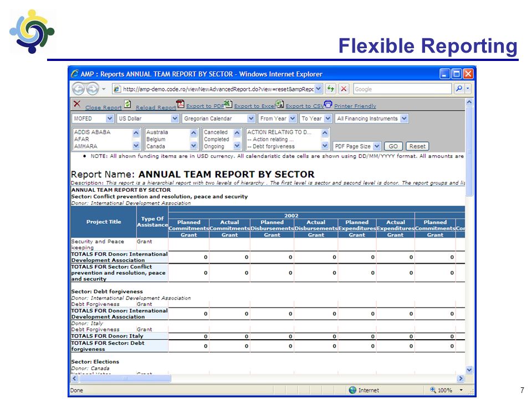Select ADDIS ABABA in region list
Viewport: 532px width, 399px height.
[x=93, y=132]
